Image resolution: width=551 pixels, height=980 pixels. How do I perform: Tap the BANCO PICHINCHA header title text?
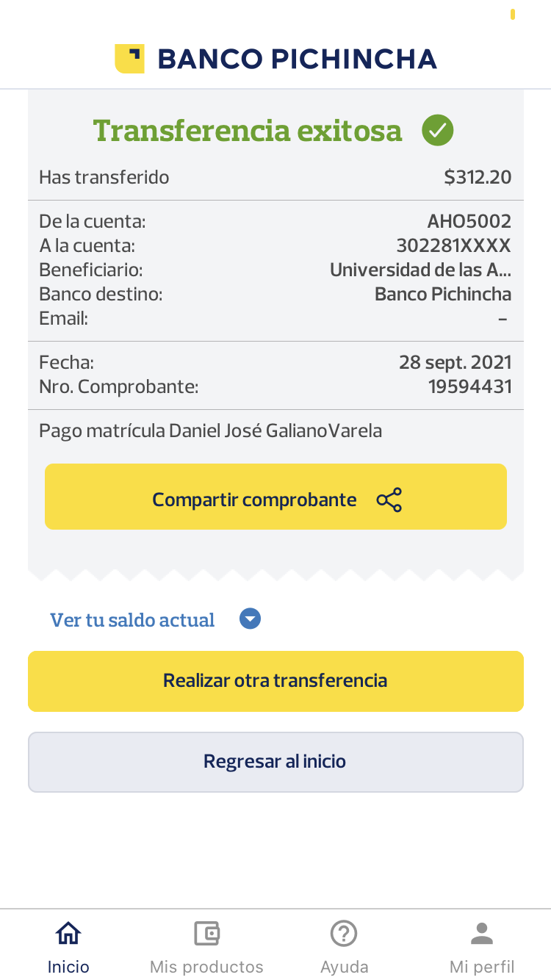click(x=297, y=59)
